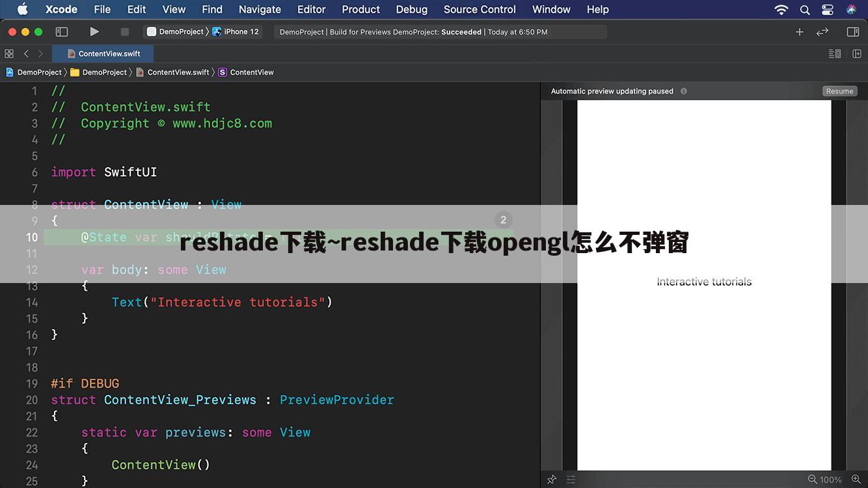Open the Product menu
Viewport: 868px width, 488px height.
click(360, 9)
